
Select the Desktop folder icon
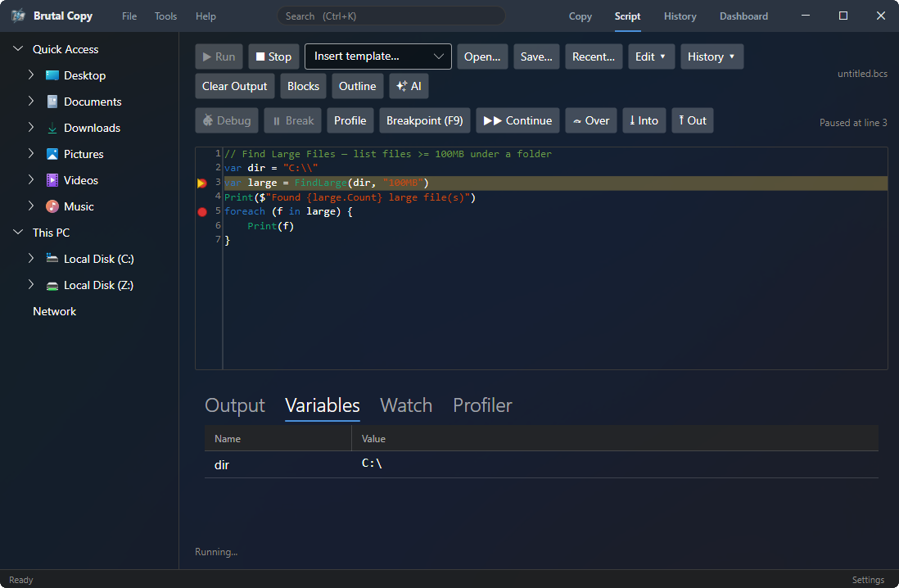pos(52,75)
